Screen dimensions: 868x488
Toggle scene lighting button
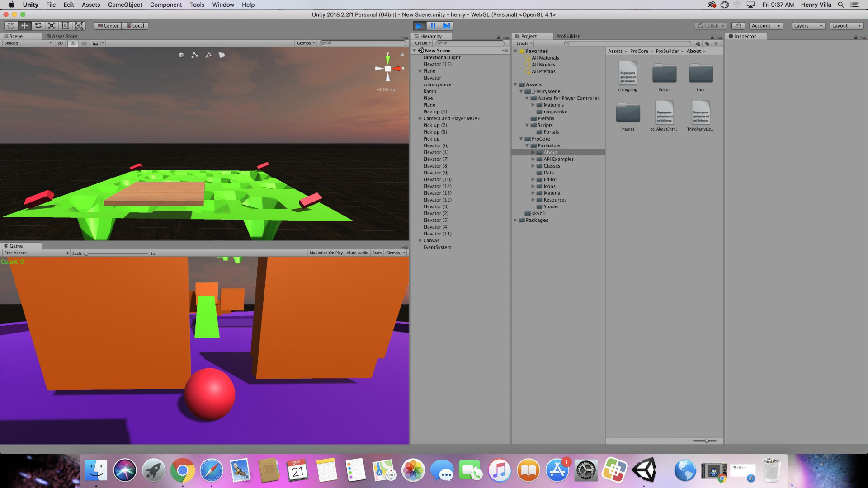pyautogui.click(x=73, y=43)
